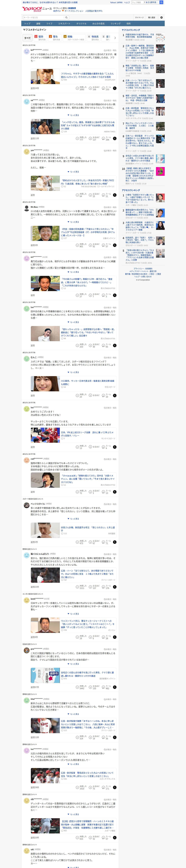React 共感した on krf's comment

pyautogui.click(x=81, y=88)
